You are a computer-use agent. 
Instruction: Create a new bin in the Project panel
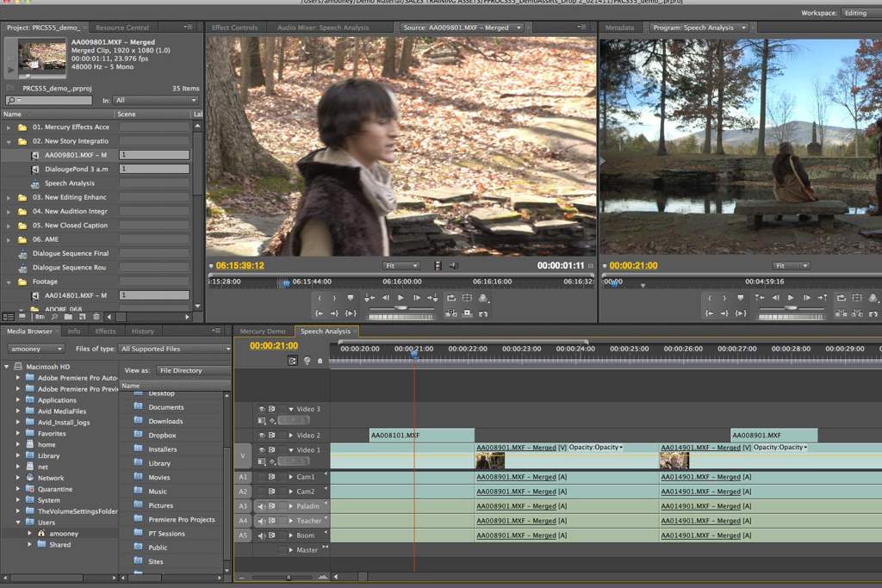pyautogui.click(x=68, y=317)
